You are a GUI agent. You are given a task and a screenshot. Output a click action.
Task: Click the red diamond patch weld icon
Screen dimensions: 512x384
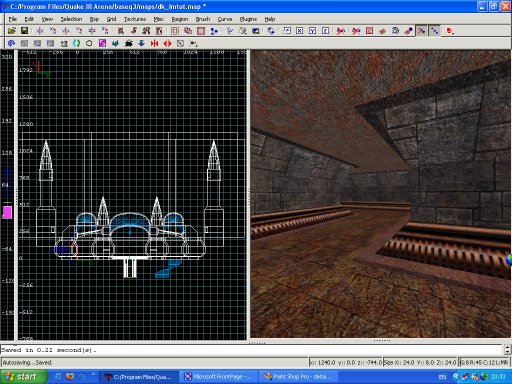click(x=382, y=31)
